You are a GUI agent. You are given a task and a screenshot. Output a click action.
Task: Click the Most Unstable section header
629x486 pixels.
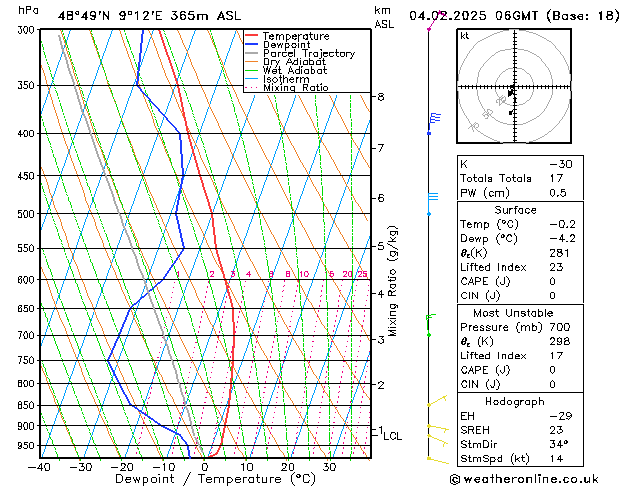click(x=511, y=313)
